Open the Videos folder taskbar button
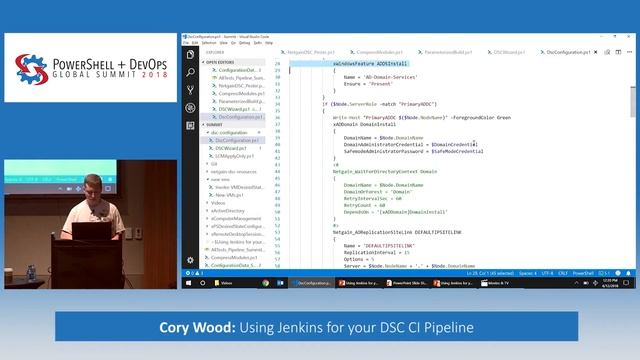640x360 pixels. (x=224, y=283)
